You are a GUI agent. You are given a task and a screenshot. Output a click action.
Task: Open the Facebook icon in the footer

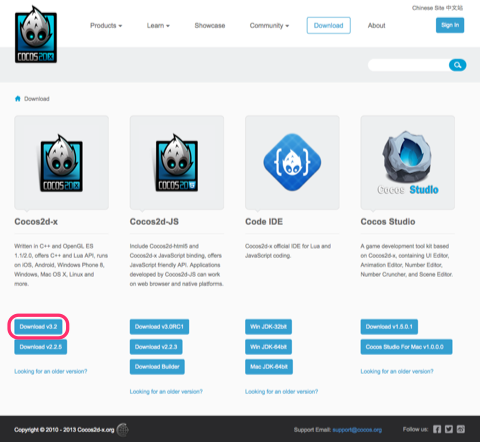[x=437, y=429]
